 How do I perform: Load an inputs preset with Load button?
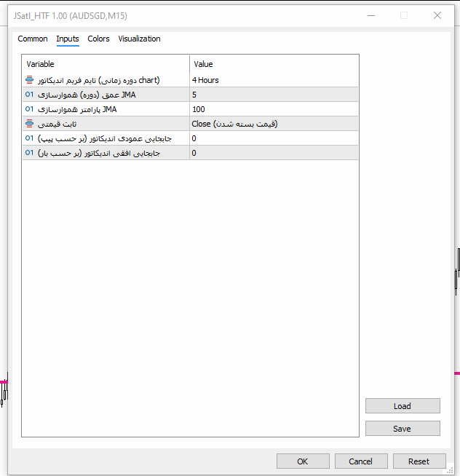(402, 406)
